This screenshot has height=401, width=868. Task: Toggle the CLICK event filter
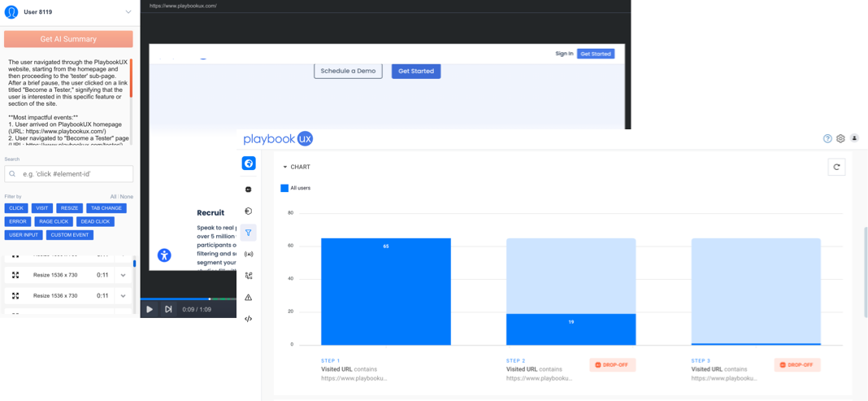[x=16, y=208]
